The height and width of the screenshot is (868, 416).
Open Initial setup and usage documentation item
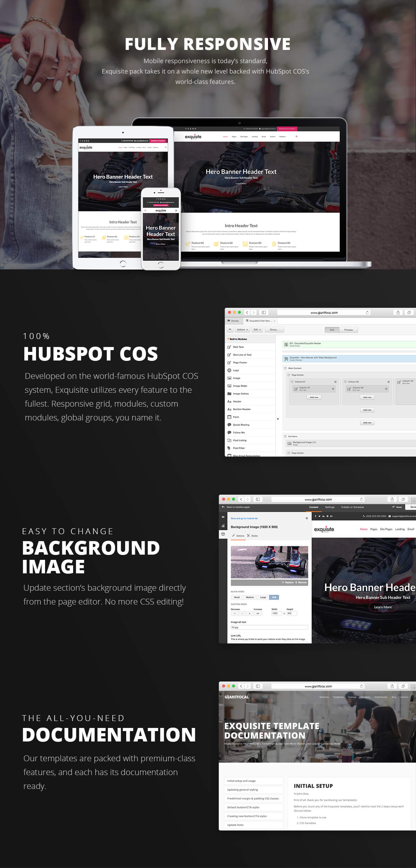[x=253, y=781]
